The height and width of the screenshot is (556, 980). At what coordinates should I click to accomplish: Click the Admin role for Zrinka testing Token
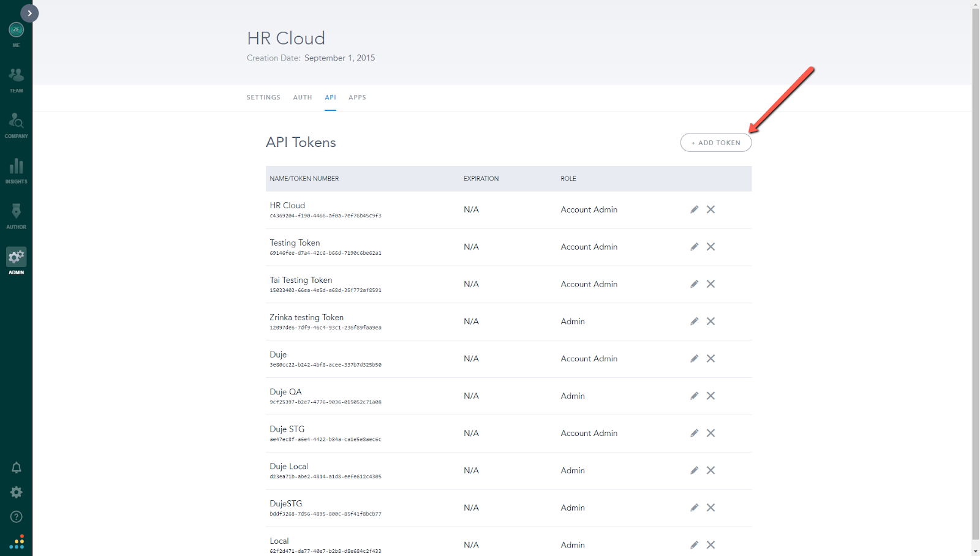[573, 321]
